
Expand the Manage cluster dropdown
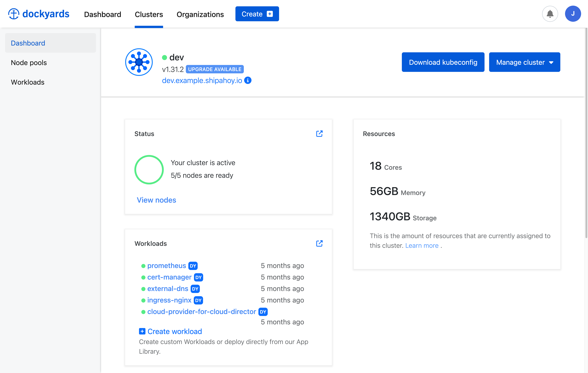[x=524, y=62]
